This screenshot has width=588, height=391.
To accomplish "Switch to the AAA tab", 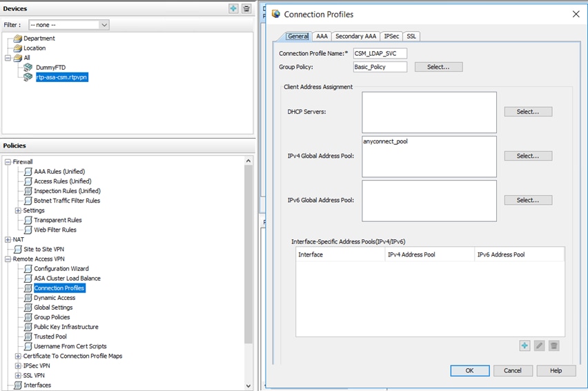I will tap(322, 37).
